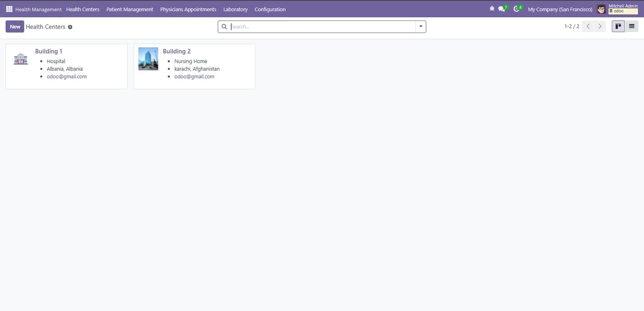Focus the Search input field
The image size is (644, 311).
click(x=322, y=27)
